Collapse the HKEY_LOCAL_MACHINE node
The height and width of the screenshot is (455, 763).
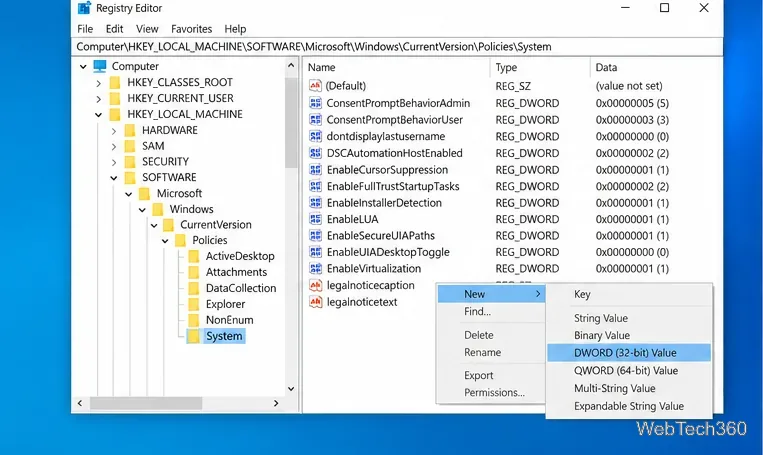tap(98, 115)
